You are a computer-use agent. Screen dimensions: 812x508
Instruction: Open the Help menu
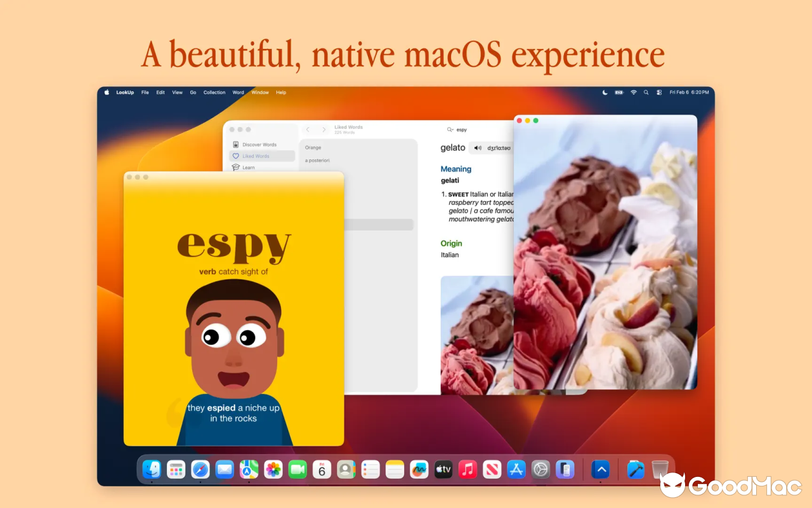click(x=281, y=93)
